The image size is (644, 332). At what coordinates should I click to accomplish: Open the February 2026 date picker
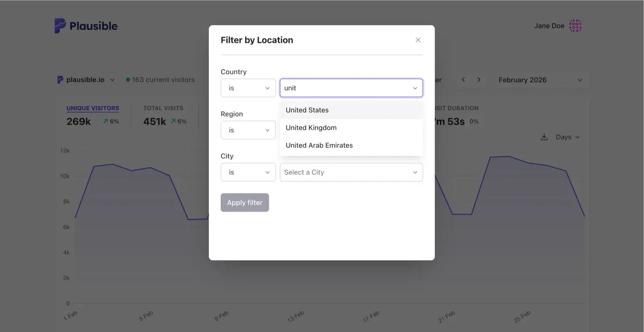point(539,80)
